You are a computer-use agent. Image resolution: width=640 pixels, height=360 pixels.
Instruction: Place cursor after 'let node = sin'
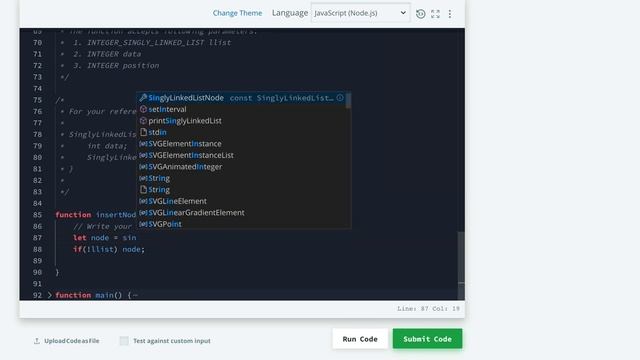tap(137, 238)
